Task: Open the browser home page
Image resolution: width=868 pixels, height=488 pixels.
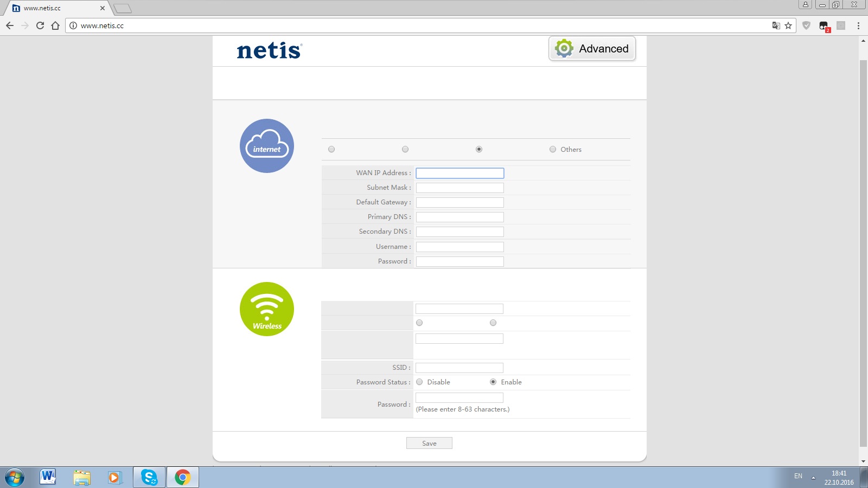Action: 55,25
